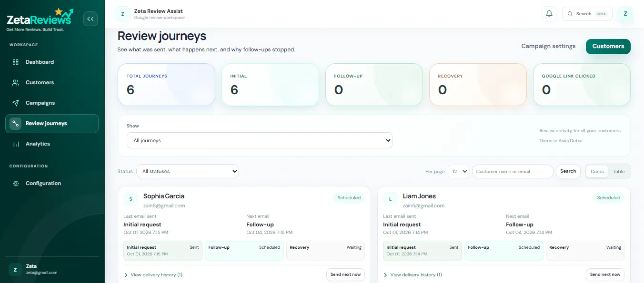Click Liam Jones's Initial request Sent step
This screenshot has width=644, height=283.
423,251
